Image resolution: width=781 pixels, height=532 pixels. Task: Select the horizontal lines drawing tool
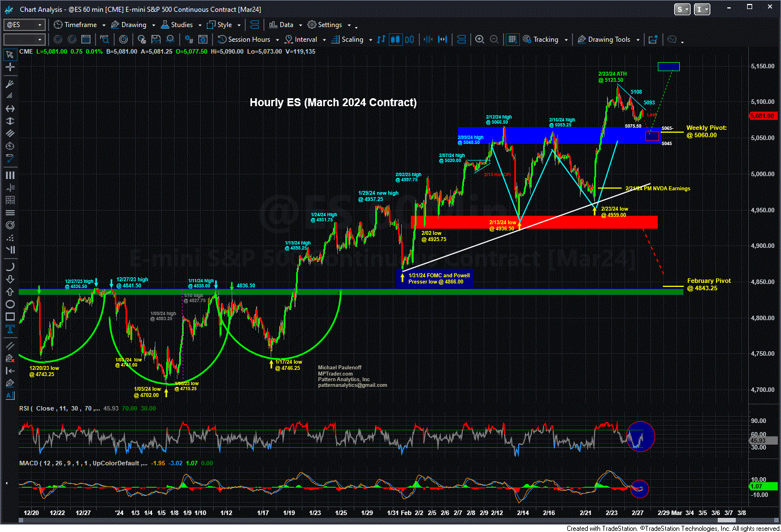(x=10, y=212)
